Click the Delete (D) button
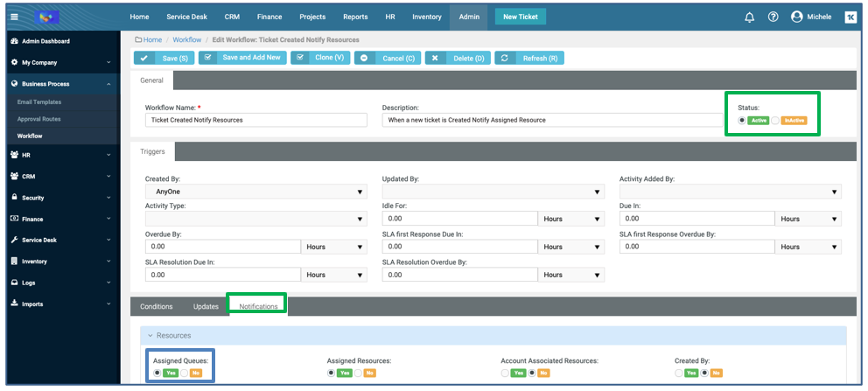The image size is (868, 391). tap(458, 58)
